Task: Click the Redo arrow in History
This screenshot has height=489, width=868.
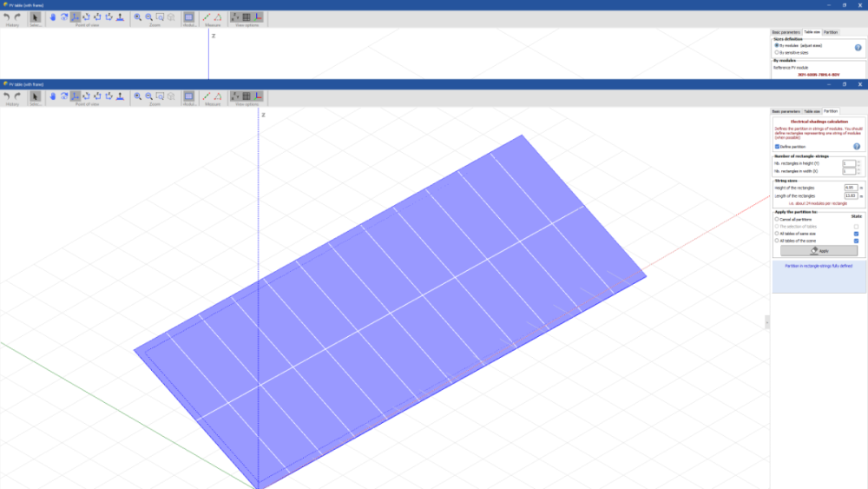Action: 18,96
